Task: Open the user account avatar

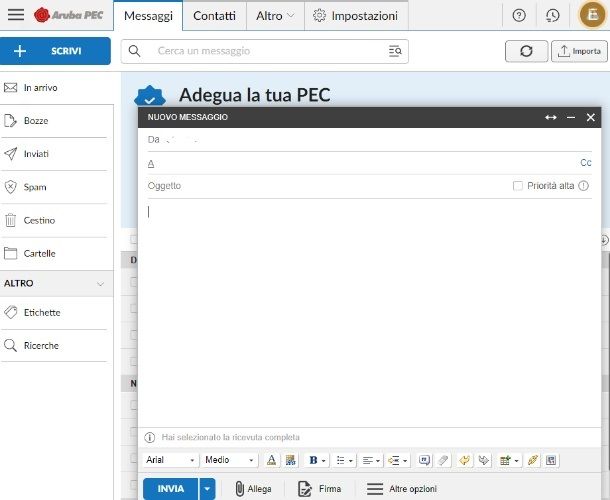Action: [592, 15]
